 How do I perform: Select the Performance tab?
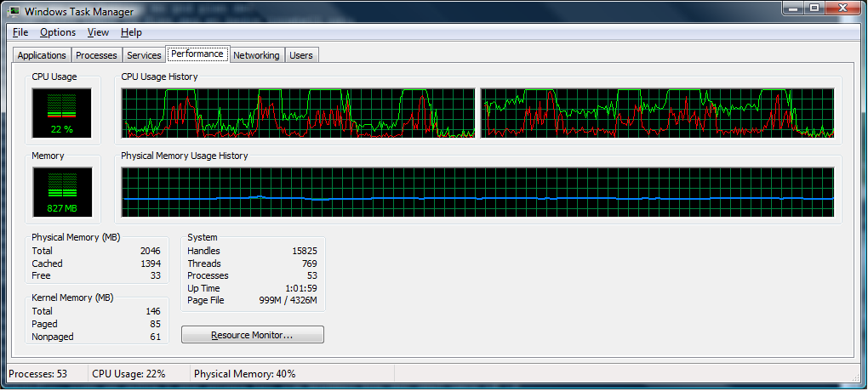[197, 54]
